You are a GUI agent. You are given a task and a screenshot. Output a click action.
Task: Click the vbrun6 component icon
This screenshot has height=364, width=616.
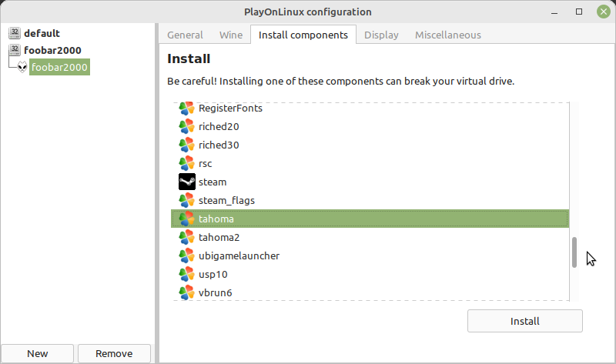[x=187, y=292]
